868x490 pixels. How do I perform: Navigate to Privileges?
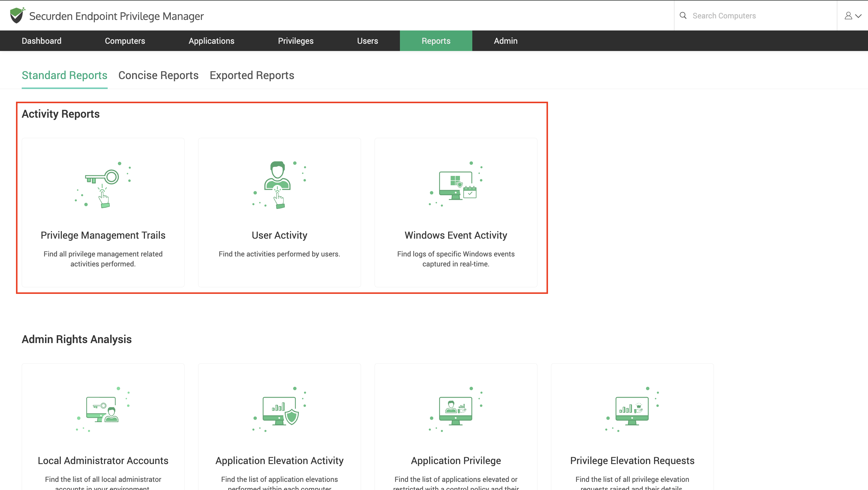tap(296, 41)
